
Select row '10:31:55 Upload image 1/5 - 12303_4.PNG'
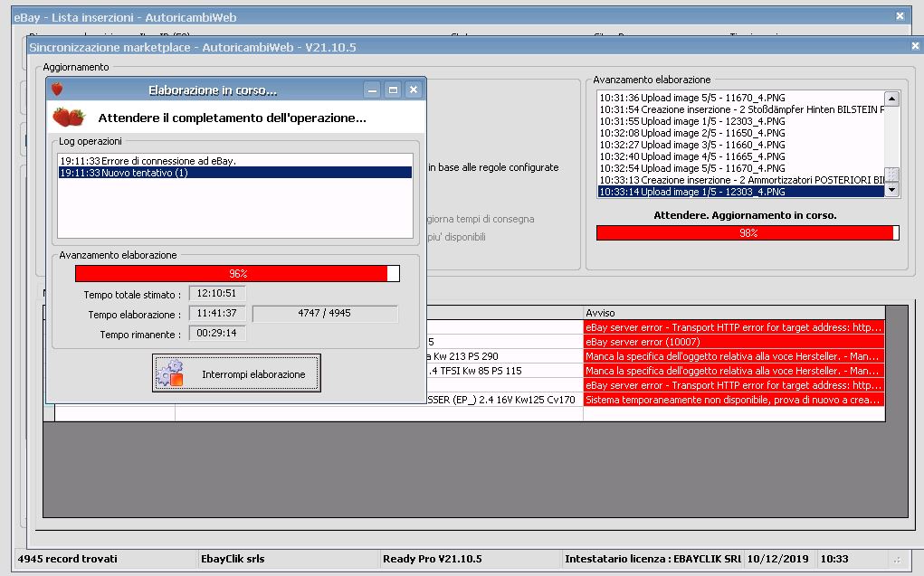click(740, 121)
